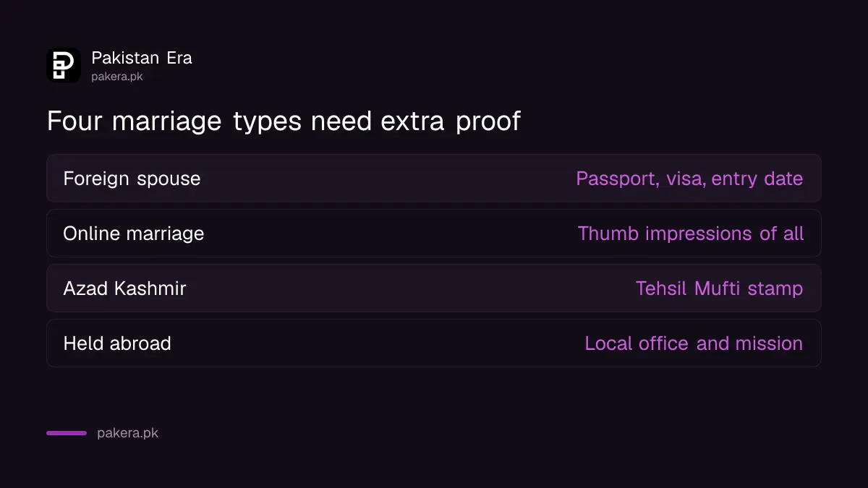Click the Passport, visa, entry date text

pos(689,179)
